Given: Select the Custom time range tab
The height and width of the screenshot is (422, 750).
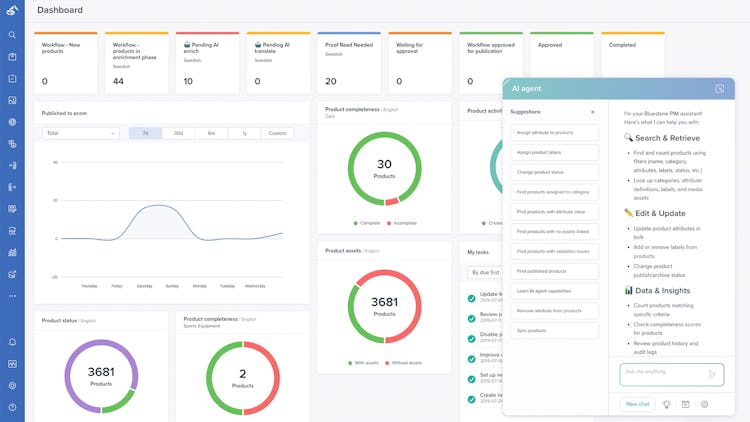Looking at the screenshot, I should pyautogui.click(x=277, y=133).
